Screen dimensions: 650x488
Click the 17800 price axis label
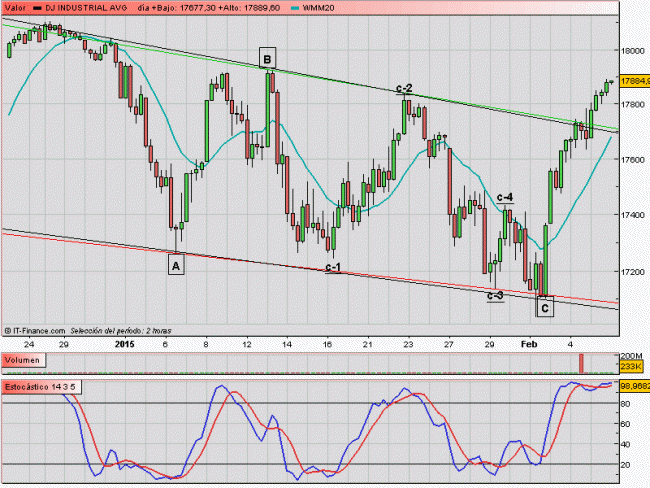tap(633, 104)
